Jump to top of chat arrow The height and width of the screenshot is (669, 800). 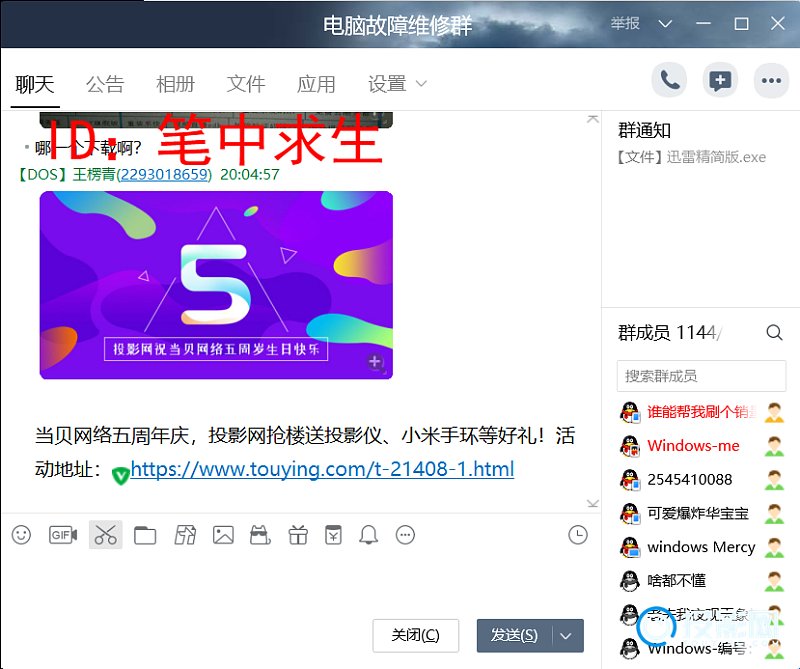click(593, 119)
